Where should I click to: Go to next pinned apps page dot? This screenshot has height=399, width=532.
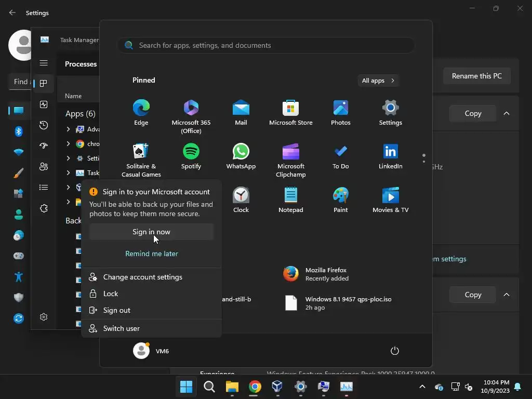click(424, 162)
